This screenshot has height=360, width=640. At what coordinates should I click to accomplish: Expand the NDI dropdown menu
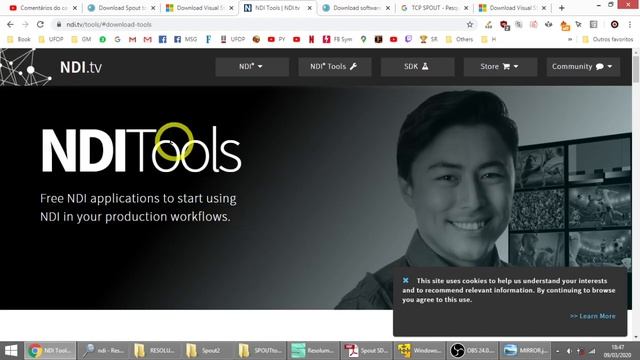(252, 67)
